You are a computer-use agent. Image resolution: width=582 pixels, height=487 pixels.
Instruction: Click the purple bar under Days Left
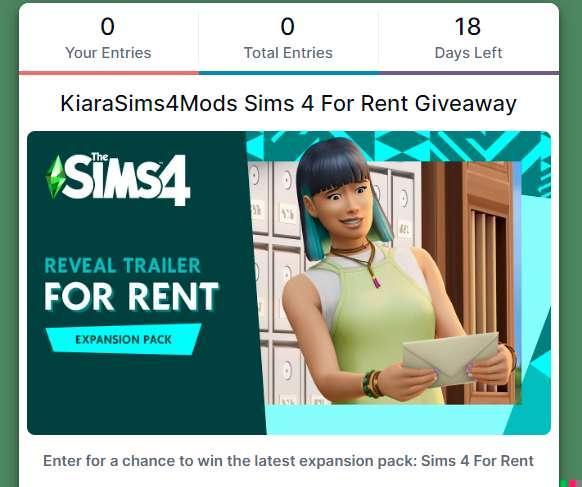coord(469,73)
